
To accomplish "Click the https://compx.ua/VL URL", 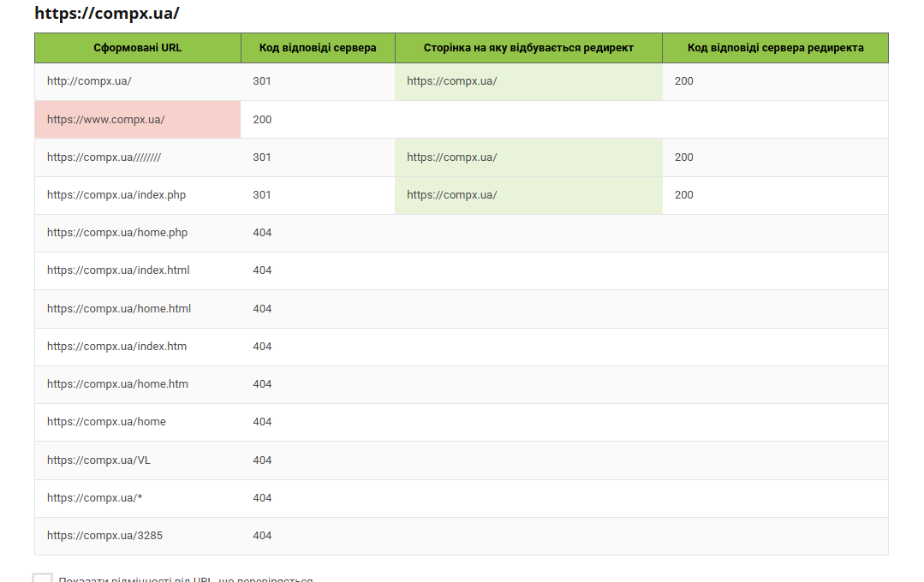I will point(98,460).
